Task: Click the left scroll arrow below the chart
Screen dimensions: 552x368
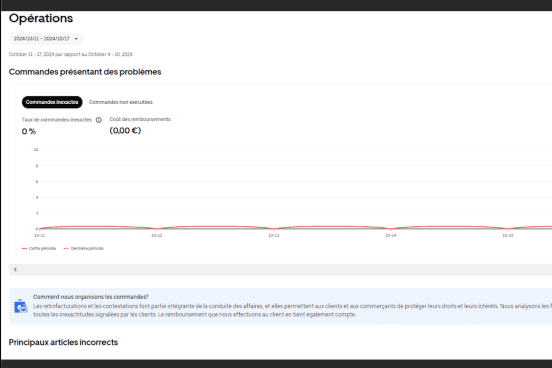Action: [15, 269]
